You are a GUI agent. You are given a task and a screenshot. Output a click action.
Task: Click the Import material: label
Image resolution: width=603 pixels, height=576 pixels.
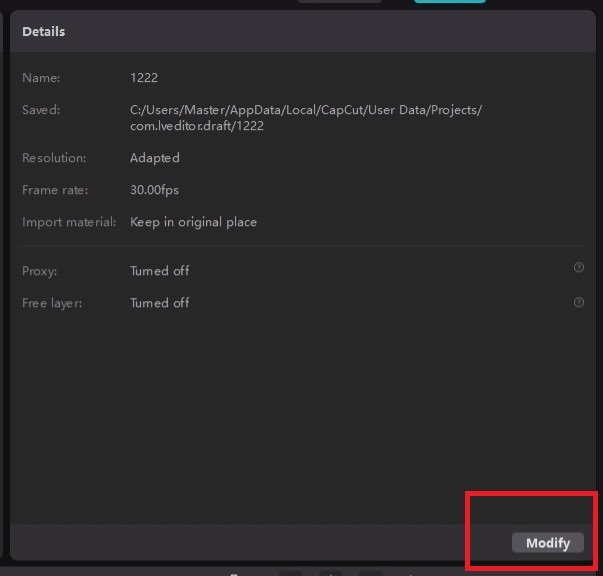[69, 222]
